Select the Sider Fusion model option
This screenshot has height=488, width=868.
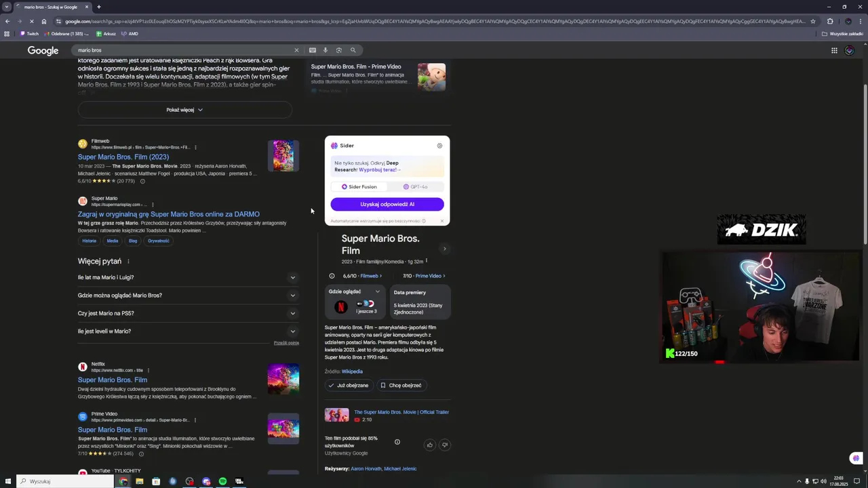[x=359, y=186]
